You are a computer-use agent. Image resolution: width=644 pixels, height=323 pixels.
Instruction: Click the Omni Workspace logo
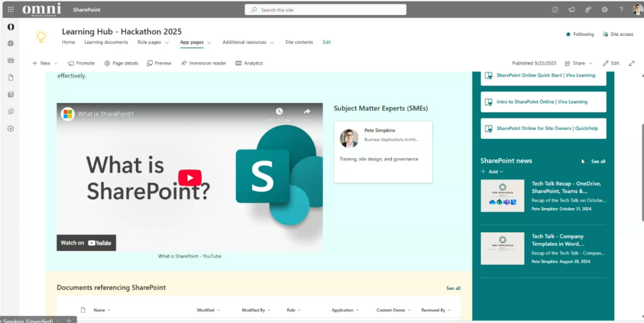[42, 9]
